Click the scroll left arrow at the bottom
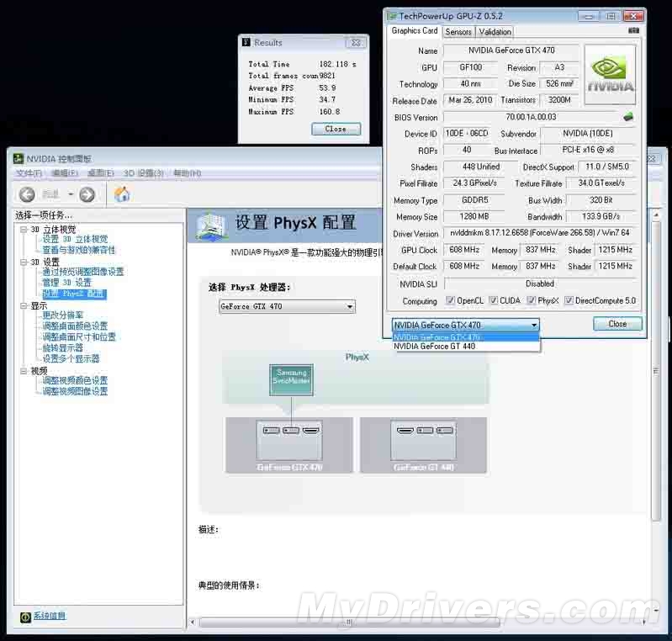 pyautogui.click(x=193, y=622)
